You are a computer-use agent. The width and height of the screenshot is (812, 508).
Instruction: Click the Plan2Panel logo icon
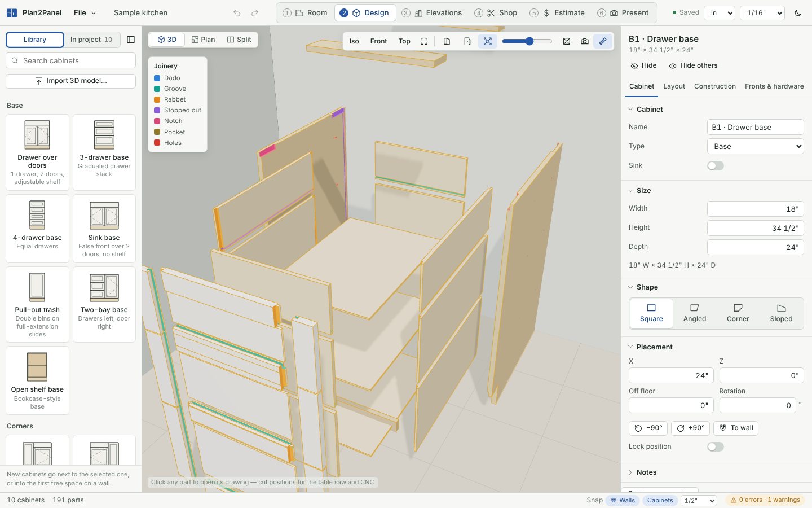tap(11, 12)
